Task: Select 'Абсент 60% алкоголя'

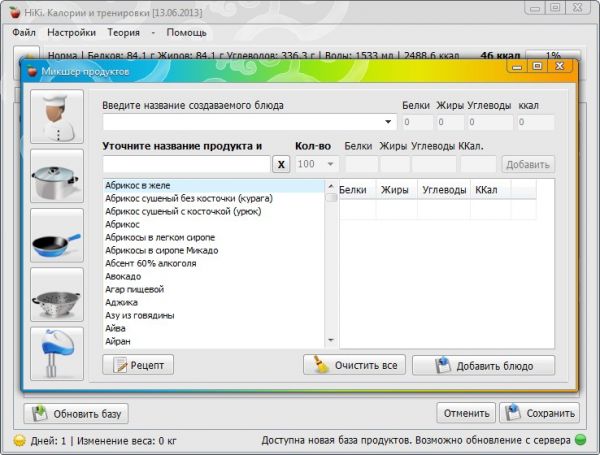Action: pyautogui.click(x=214, y=264)
